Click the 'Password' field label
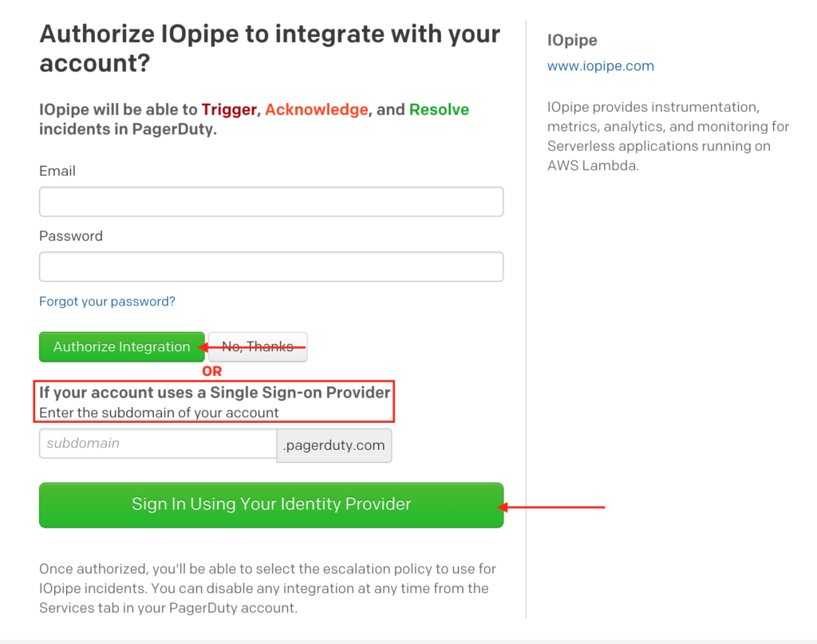The width and height of the screenshot is (817, 644). click(x=71, y=236)
